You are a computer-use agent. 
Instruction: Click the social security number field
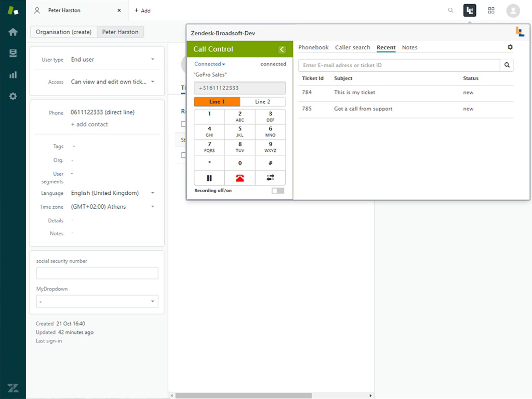click(x=97, y=273)
